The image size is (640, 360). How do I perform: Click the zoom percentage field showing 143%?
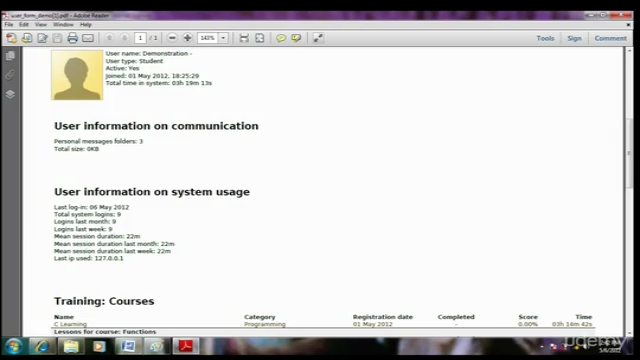[x=208, y=38]
